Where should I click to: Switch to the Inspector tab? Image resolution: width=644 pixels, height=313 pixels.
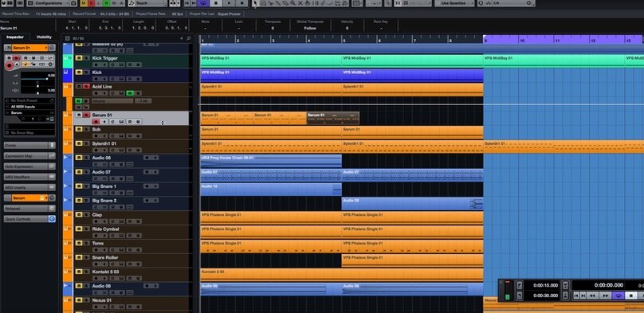15,37
